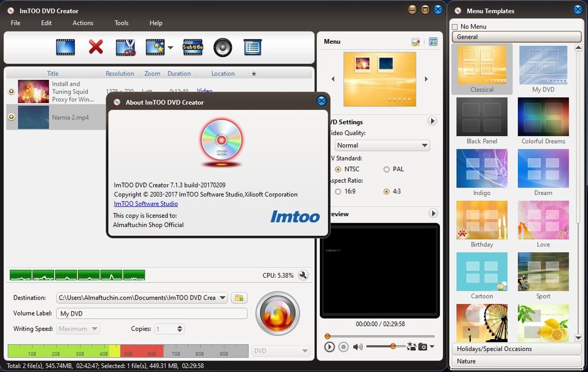Open the Video Quality dropdown showing Normal
The image size is (588, 372).
382,145
